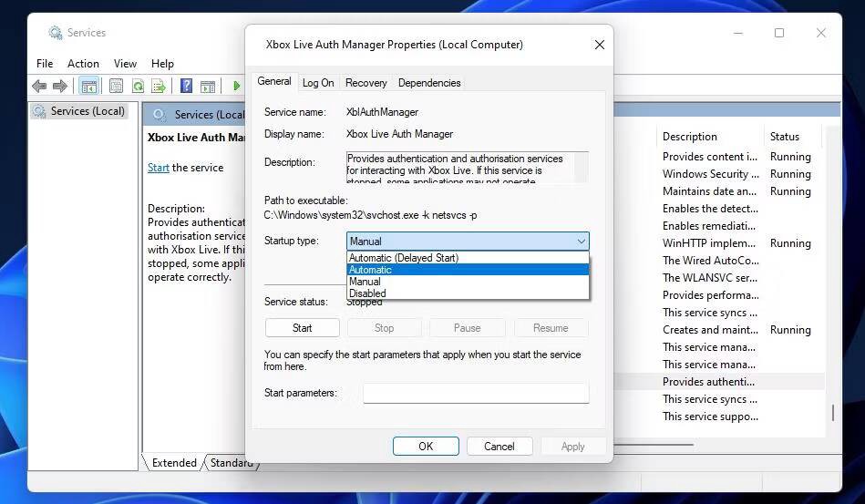Select the 'Enables remediati...' service row
865x504 pixels.
pos(709,226)
